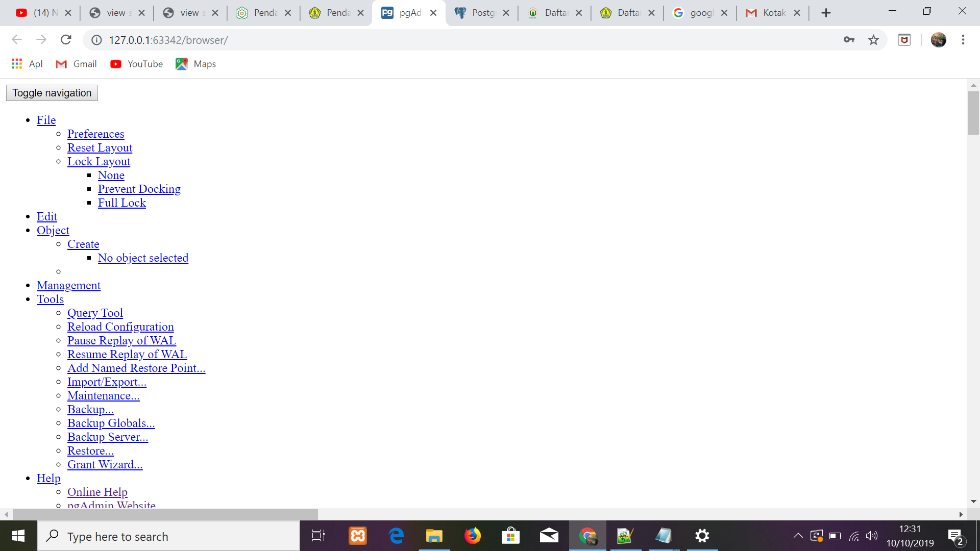980x551 pixels.
Task: Open the Object menu link
Action: coord(53,230)
